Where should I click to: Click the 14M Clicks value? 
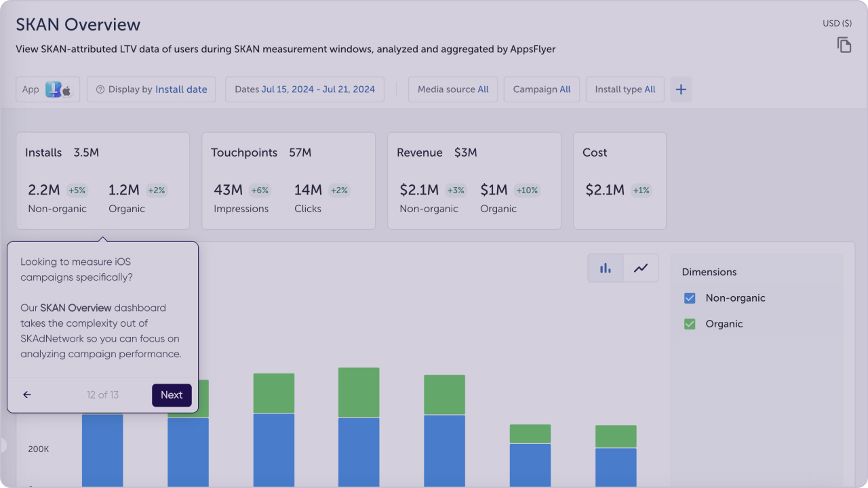click(x=308, y=190)
